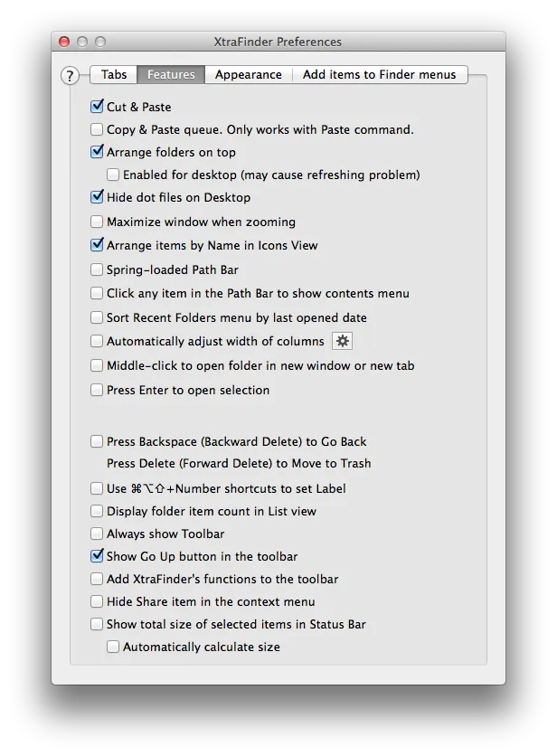
Task: Uncheck Arrange folders on top
Action: (x=98, y=152)
